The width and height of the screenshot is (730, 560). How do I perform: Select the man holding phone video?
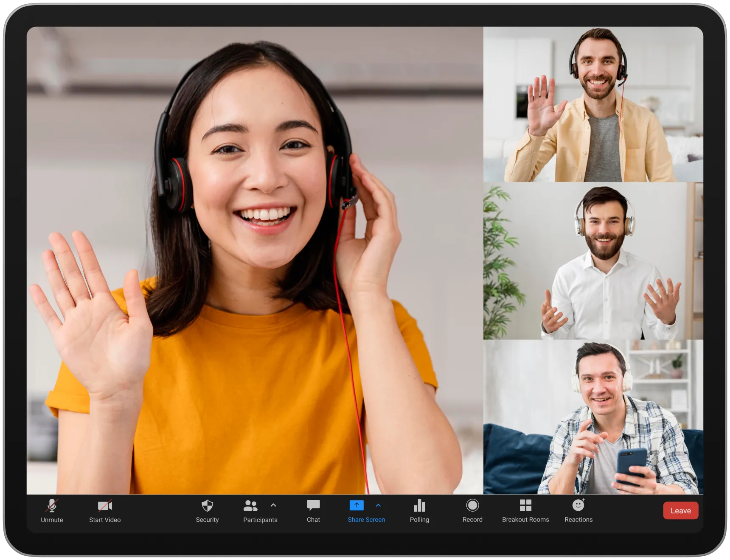pos(593,417)
